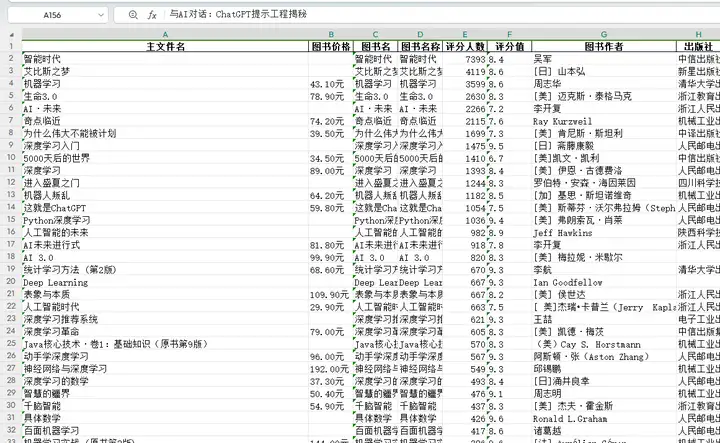Select column F header
The image size is (720, 443).
click(509, 34)
